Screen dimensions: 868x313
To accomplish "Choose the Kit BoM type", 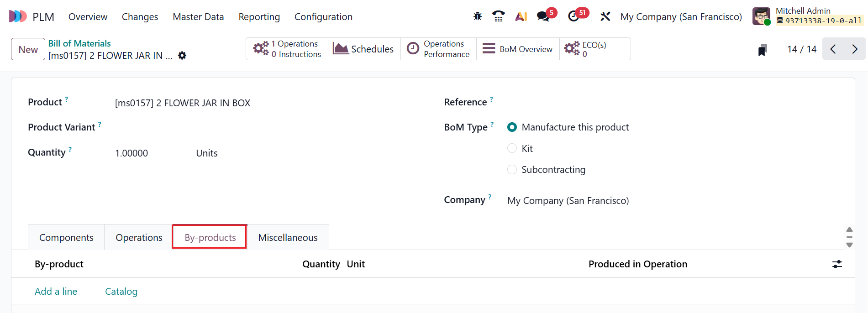I will point(512,148).
